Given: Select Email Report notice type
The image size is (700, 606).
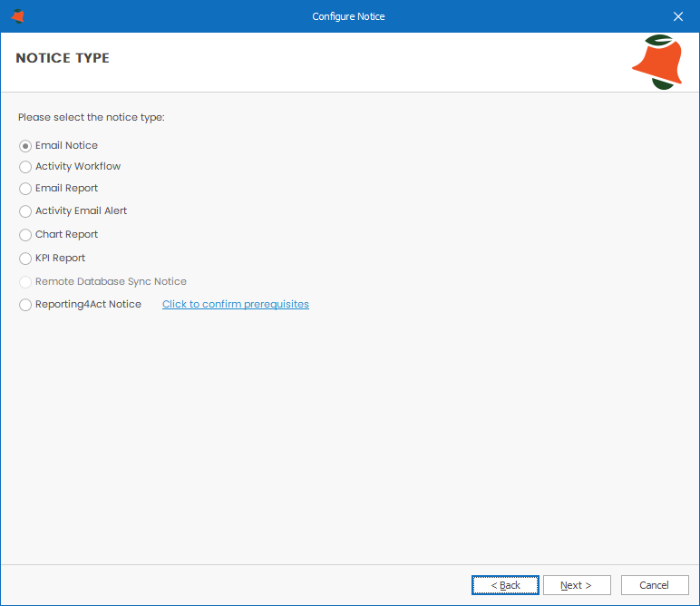Looking at the screenshot, I should pyautogui.click(x=25, y=189).
